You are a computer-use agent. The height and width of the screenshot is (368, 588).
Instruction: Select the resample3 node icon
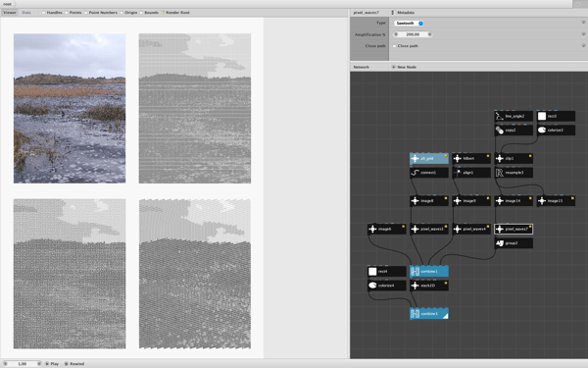pos(499,173)
